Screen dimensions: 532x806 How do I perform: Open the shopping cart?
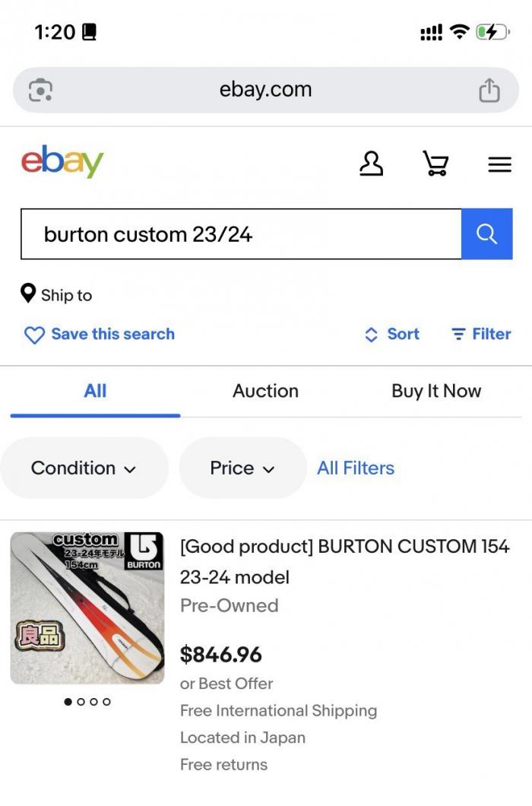pos(435,163)
